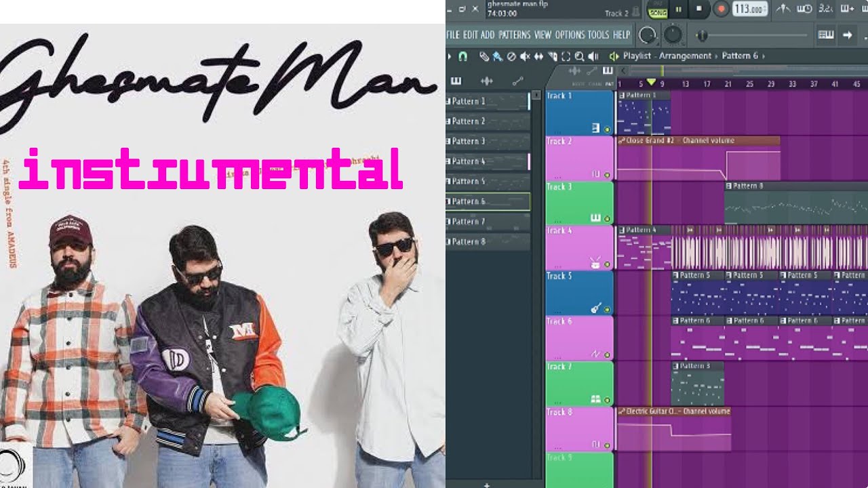Open the ADD menu
The height and width of the screenshot is (488, 868).
point(488,35)
